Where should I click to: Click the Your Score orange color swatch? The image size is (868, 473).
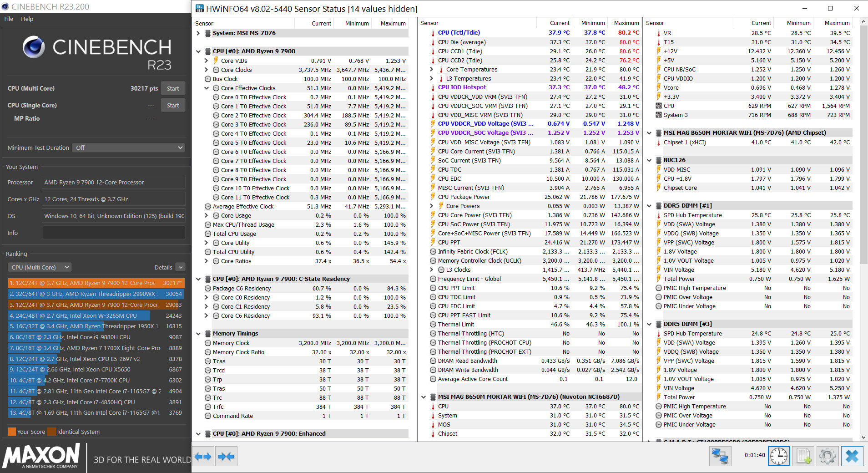coord(12,432)
